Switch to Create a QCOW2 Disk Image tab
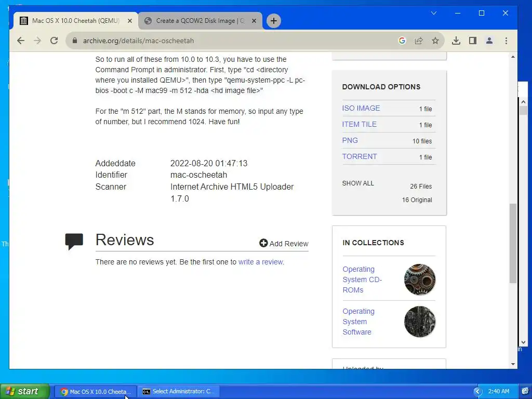The image size is (532, 399). coord(200,21)
